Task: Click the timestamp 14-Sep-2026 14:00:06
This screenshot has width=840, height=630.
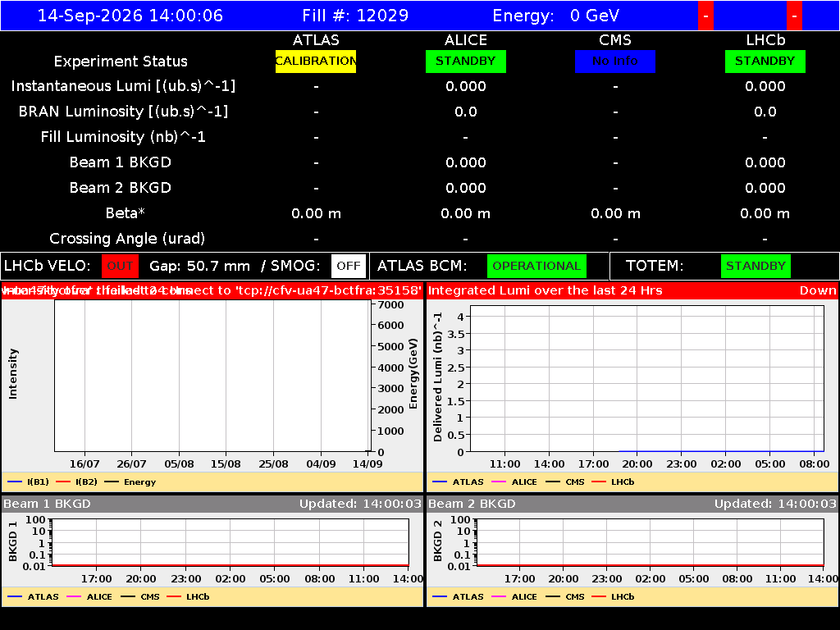Action: coord(130,16)
